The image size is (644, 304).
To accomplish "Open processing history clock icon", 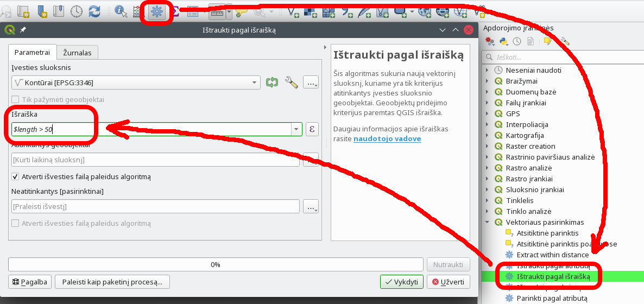I will tap(517, 41).
